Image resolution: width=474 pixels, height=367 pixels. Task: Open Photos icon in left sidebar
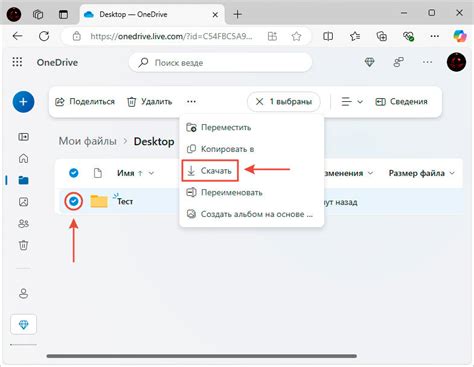coord(23,202)
